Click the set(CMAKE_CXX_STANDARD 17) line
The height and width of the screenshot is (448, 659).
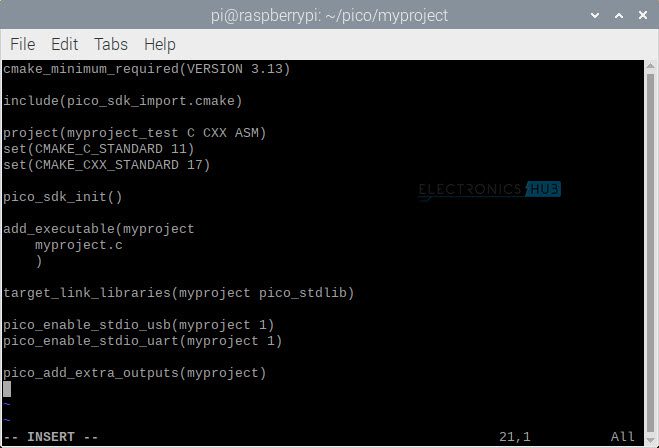click(106, 165)
